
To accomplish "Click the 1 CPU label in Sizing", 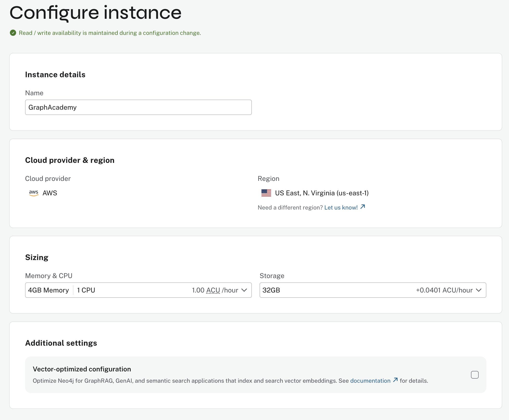I will [85, 290].
